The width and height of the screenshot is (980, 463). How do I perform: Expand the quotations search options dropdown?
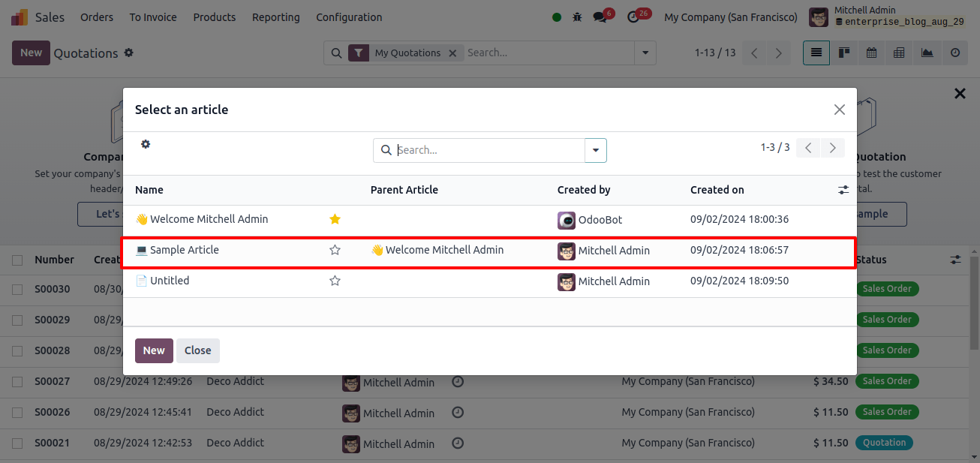tap(645, 53)
